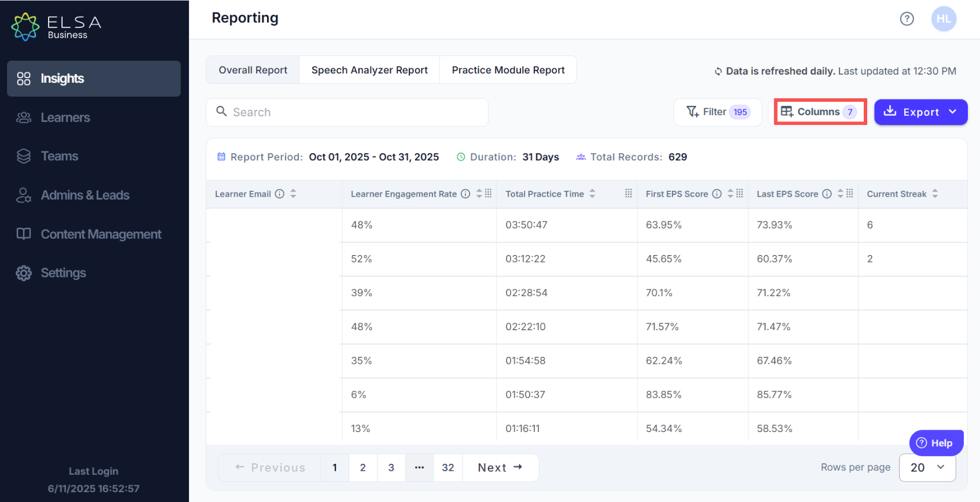980x502 pixels.
Task: Click into the Search field
Action: (347, 112)
